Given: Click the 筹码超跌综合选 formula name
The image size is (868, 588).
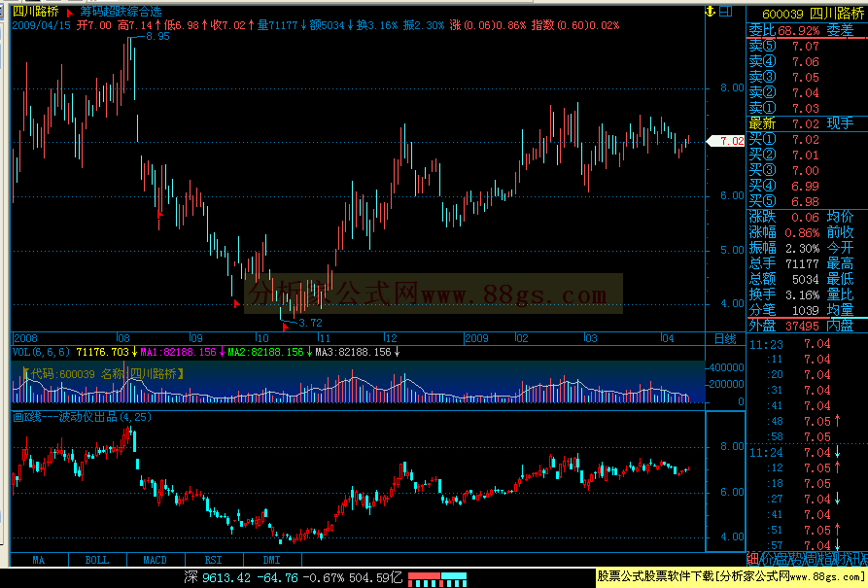Looking at the screenshot, I should point(121,12).
